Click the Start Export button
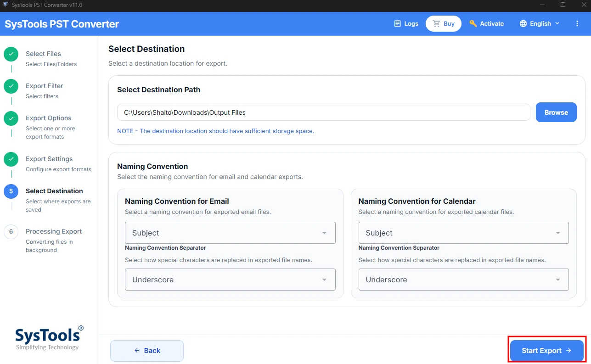The width and height of the screenshot is (591, 364). click(546, 351)
